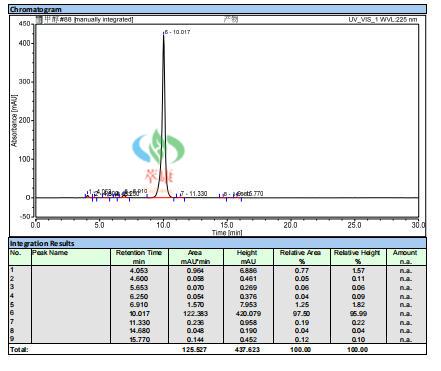Click the Area mAU*min column header
Viewport: 441px width, 371px height.
point(195,257)
